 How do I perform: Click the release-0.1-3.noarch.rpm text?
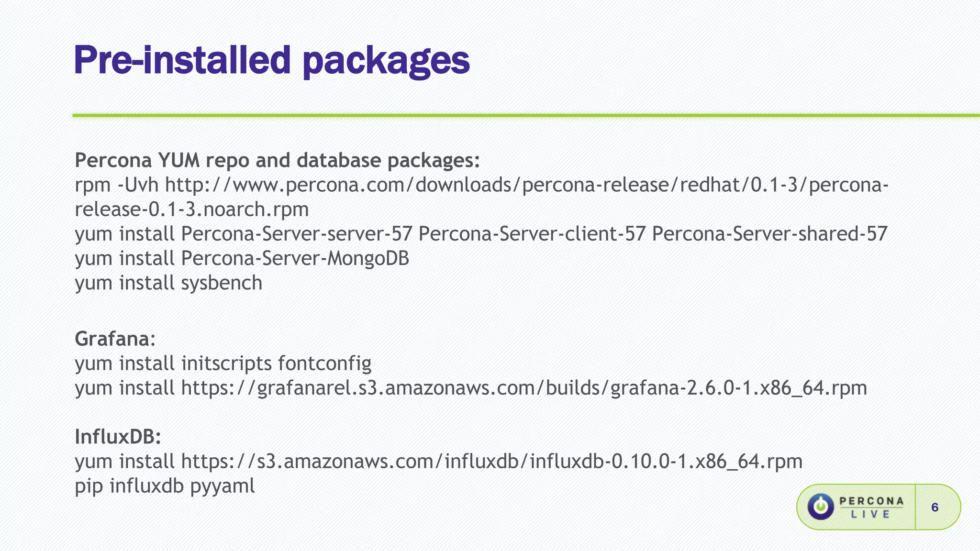pyautogui.click(x=192, y=209)
